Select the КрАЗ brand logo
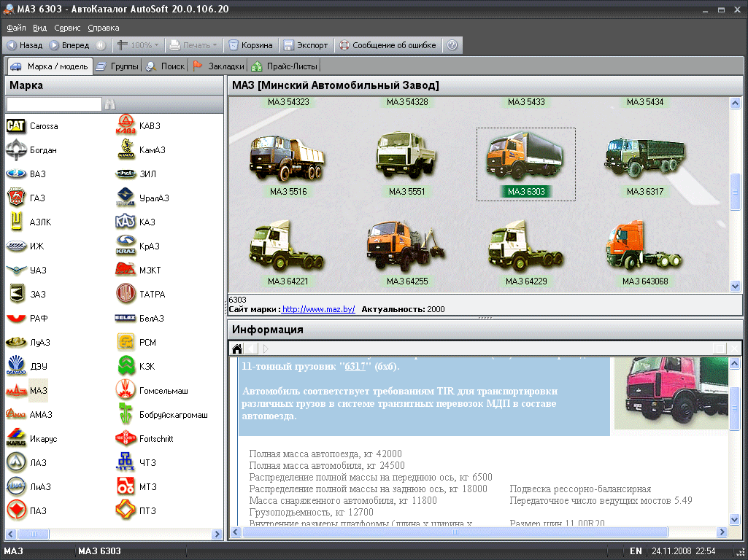 point(126,246)
